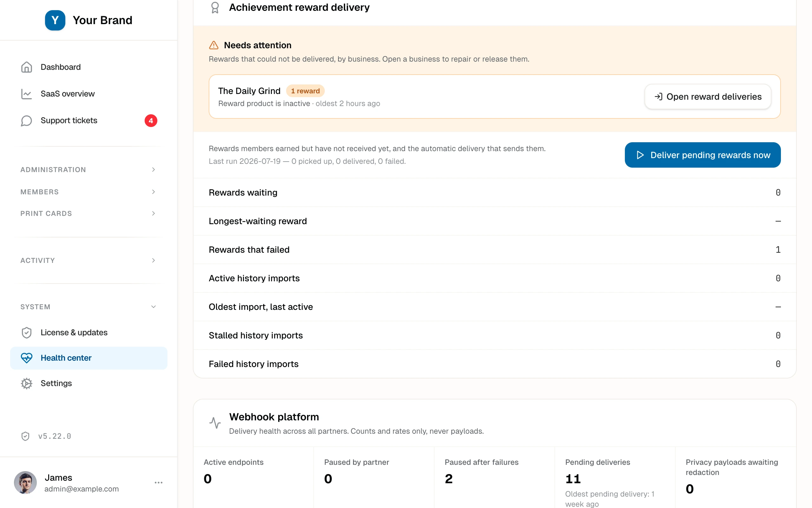Select Health center menu item
Viewport: 812px width, 508px height.
[x=88, y=358]
